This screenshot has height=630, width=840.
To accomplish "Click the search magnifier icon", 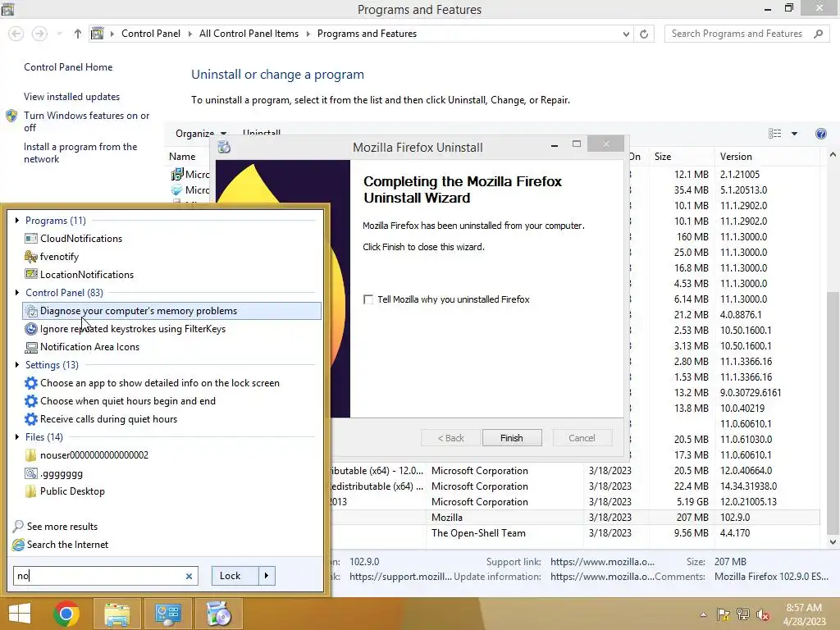I will pos(818,34).
